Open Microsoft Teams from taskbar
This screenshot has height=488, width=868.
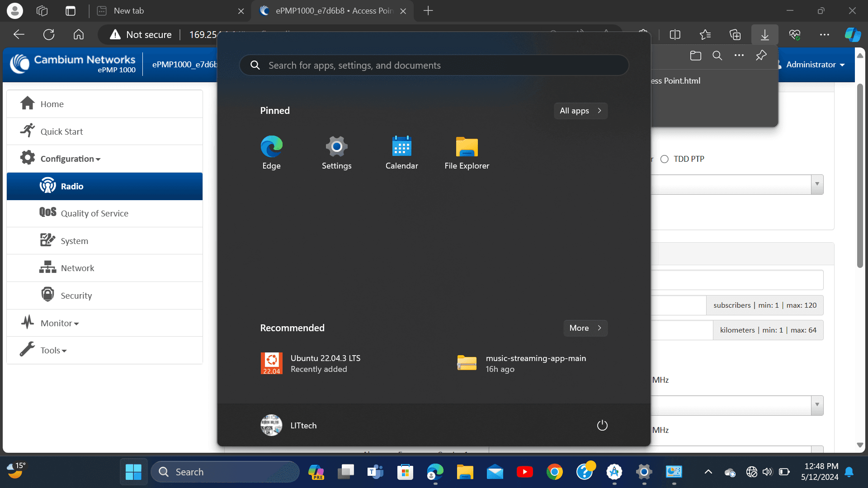click(x=375, y=472)
